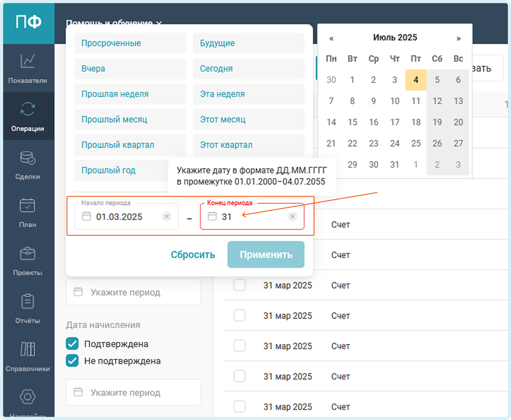Image resolution: width=511 pixels, height=420 pixels.
Task: Click the Сбросить link
Action: pyautogui.click(x=193, y=255)
